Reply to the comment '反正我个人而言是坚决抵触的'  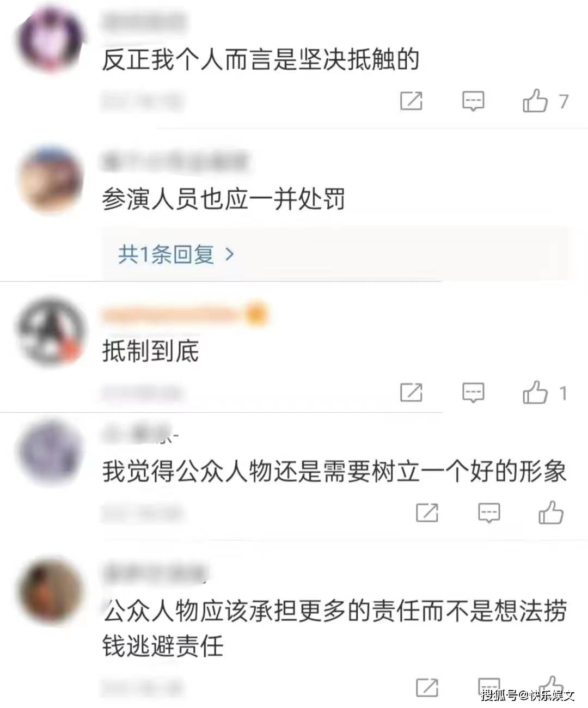[x=473, y=101]
